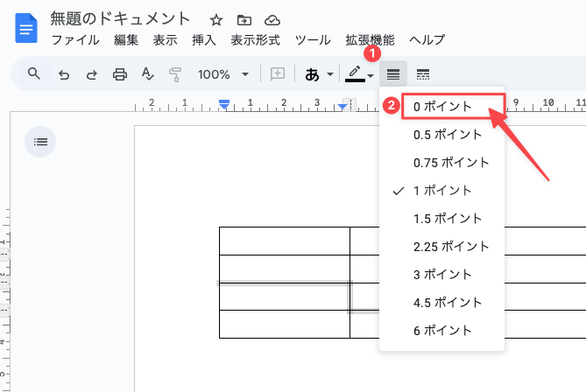Click the search magnifier toolbar icon
The width and height of the screenshot is (586, 392).
pos(34,73)
